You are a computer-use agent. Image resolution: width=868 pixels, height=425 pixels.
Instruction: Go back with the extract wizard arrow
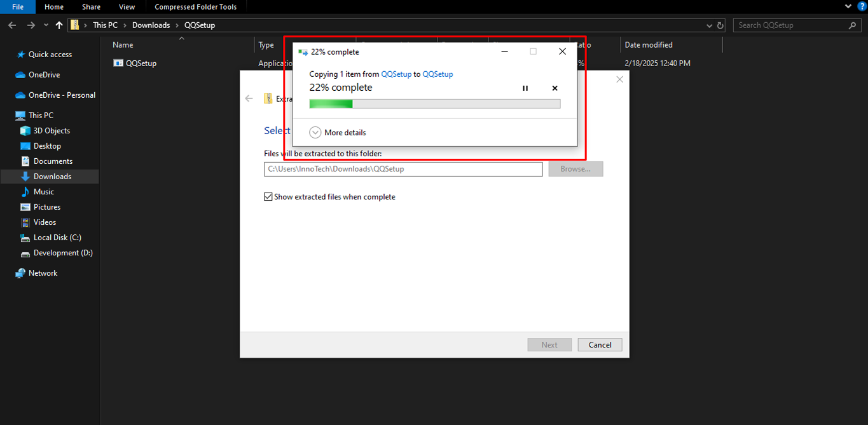tap(249, 98)
